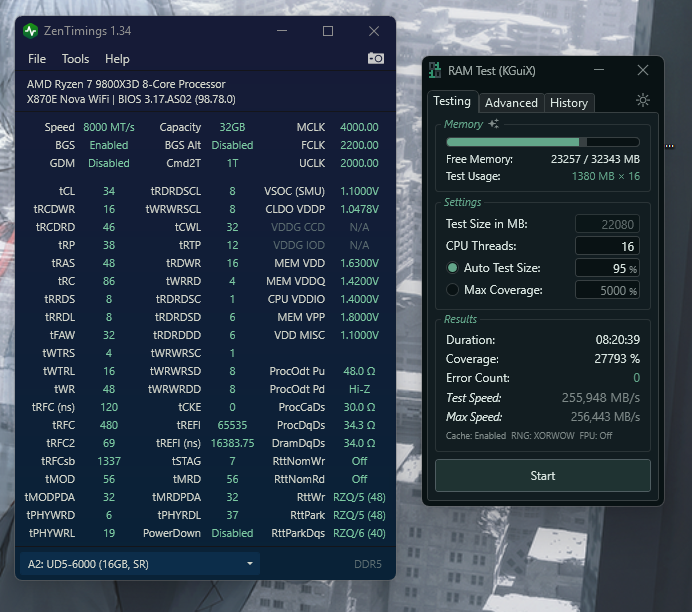Minimize the RAM Test window
The height and width of the screenshot is (612, 692).
(598, 71)
